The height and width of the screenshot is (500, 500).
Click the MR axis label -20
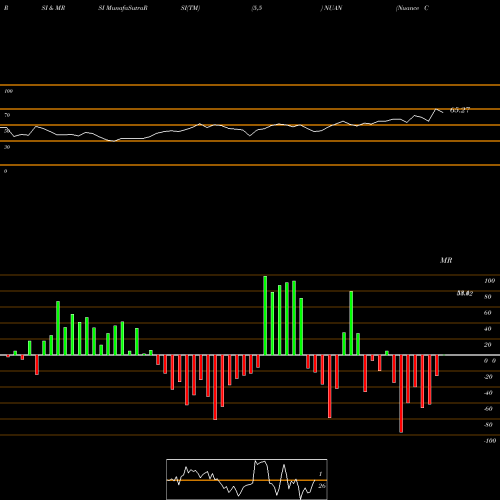pos(488,377)
